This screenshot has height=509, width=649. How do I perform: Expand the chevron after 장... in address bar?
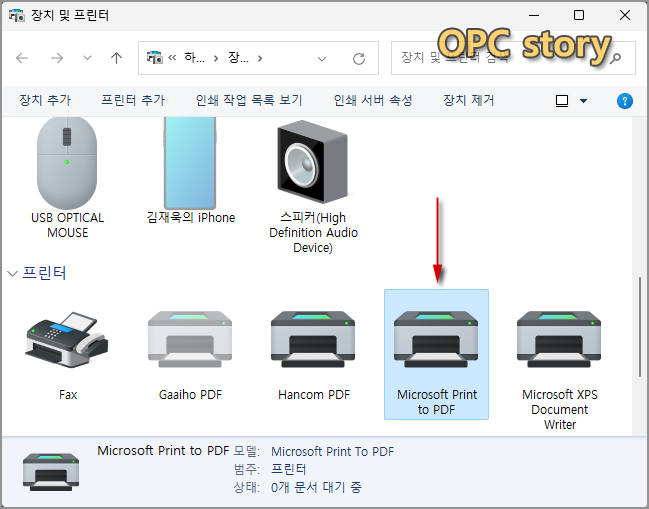tap(260, 58)
